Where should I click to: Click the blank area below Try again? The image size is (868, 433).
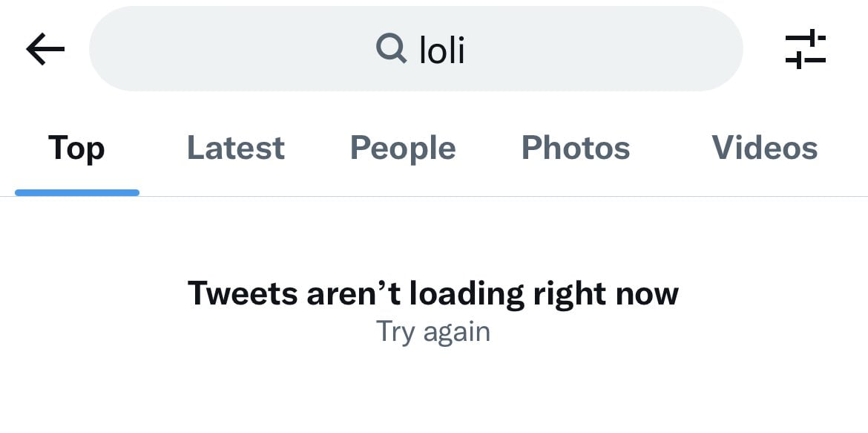433,394
